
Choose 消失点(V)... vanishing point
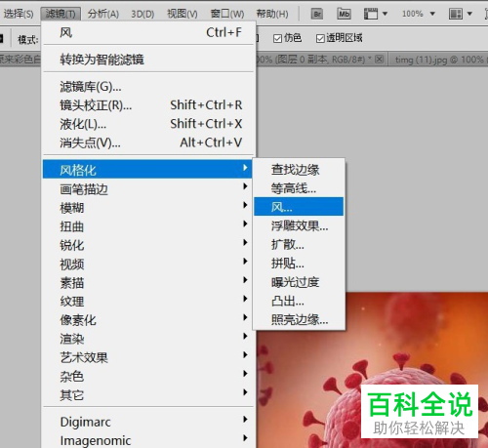tap(148, 143)
